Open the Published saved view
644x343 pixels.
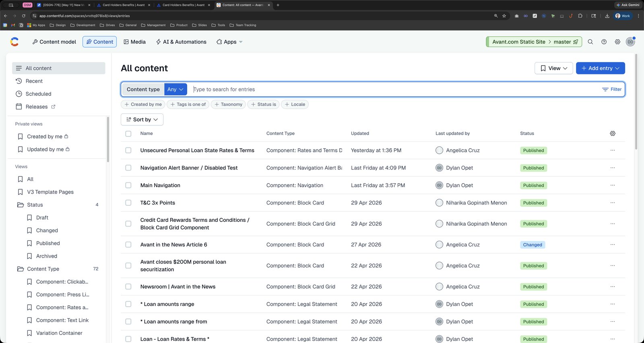pyautogui.click(x=48, y=243)
